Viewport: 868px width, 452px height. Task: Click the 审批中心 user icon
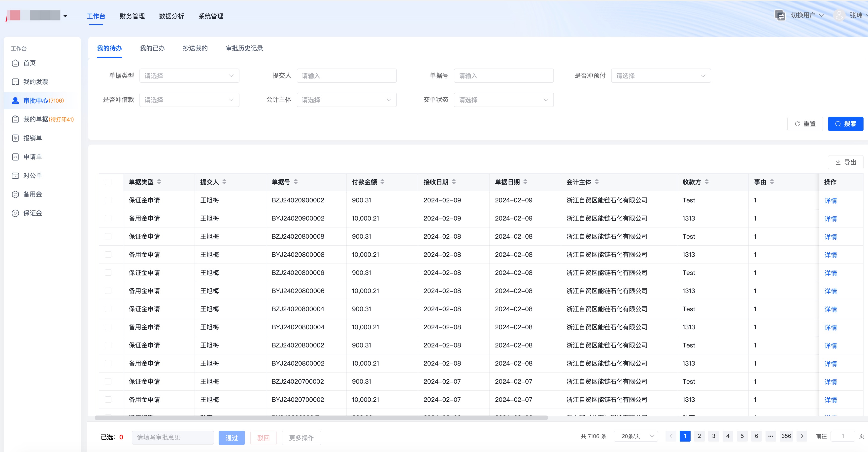tap(15, 101)
